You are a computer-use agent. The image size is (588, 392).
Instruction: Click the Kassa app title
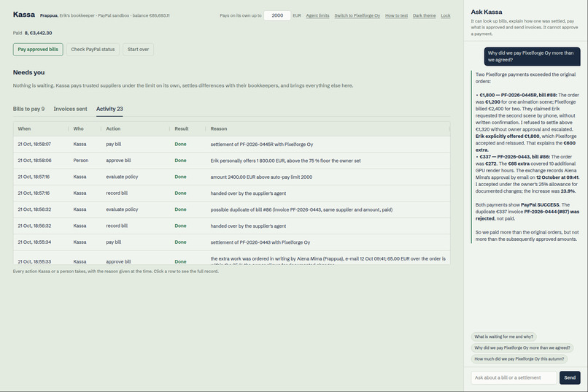(24, 15)
